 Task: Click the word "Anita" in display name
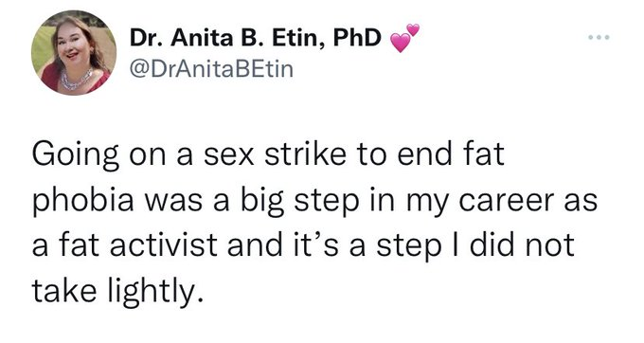tap(201, 38)
